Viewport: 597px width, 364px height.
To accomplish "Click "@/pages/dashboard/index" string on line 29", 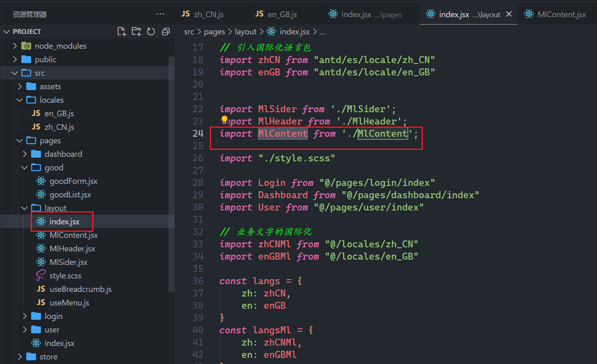I will [410, 195].
